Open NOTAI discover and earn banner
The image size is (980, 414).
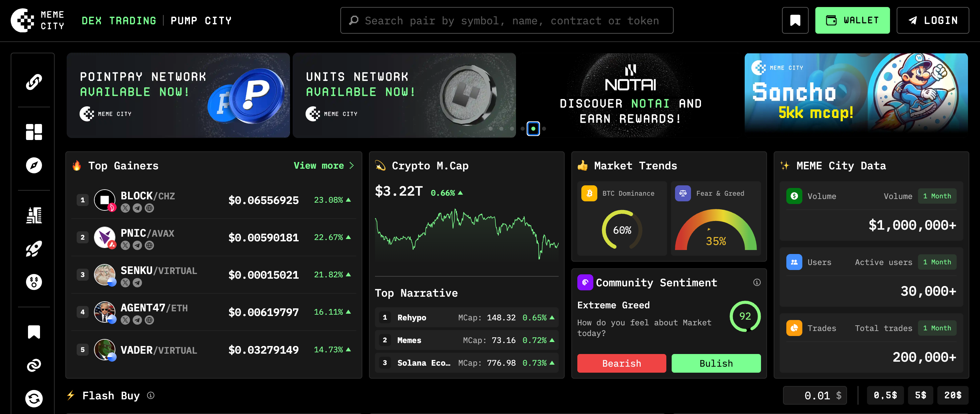(x=630, y=95)
